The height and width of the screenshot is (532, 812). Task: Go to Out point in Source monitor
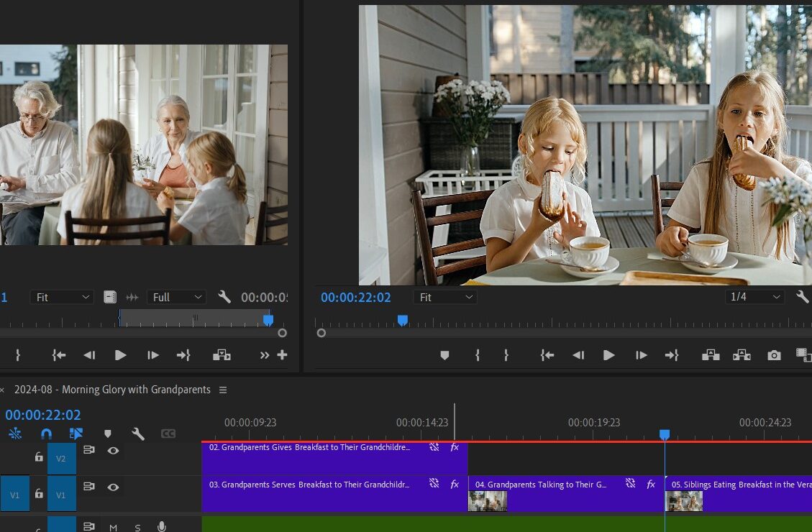point(183,355)
